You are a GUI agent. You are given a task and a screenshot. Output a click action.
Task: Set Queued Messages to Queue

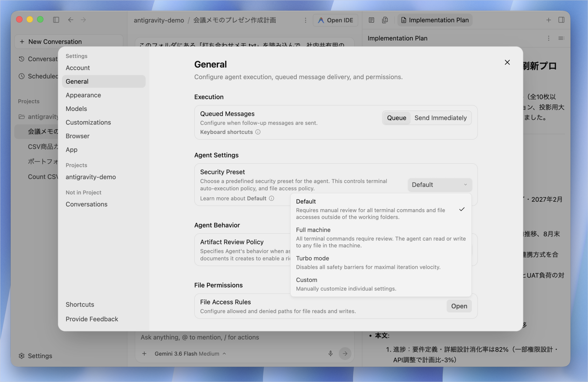(x=397, y=118)
